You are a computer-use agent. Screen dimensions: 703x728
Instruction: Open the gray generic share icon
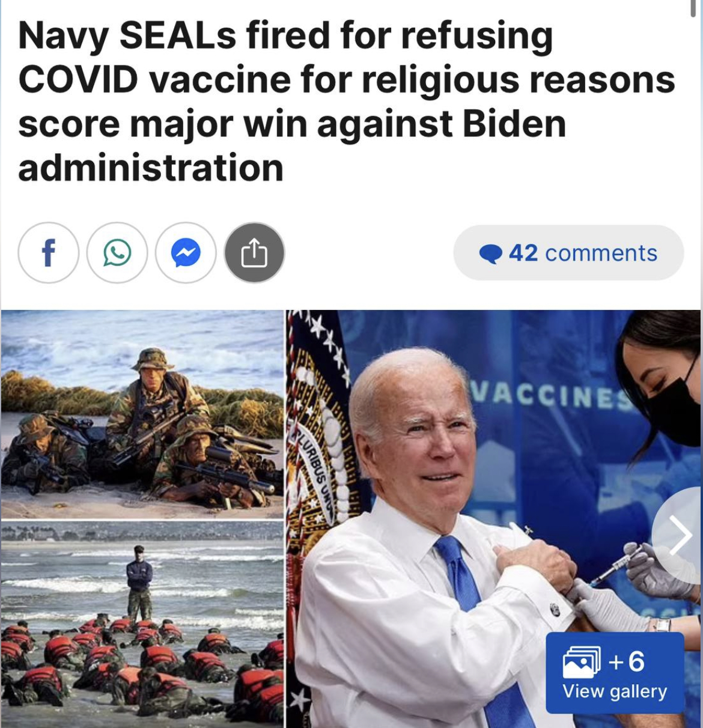pos(254,253)
